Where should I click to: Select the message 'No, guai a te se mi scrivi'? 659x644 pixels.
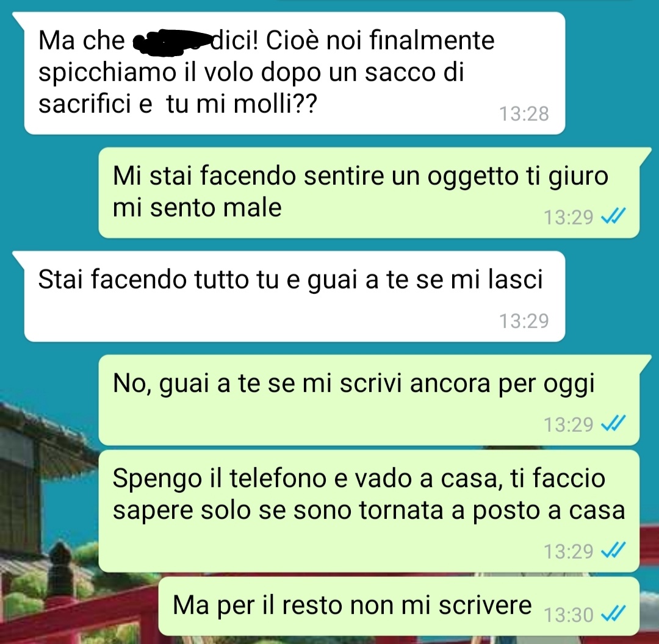[369, 399]
